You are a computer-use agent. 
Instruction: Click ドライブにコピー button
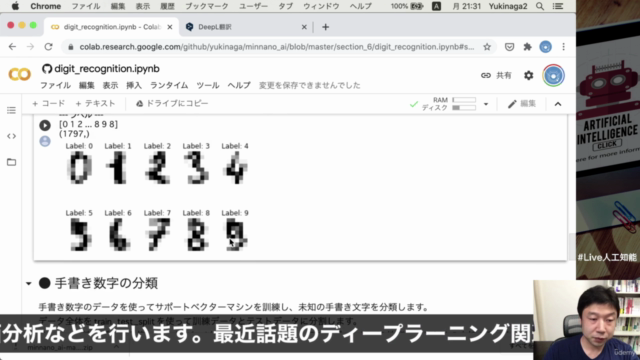point(172,104)
